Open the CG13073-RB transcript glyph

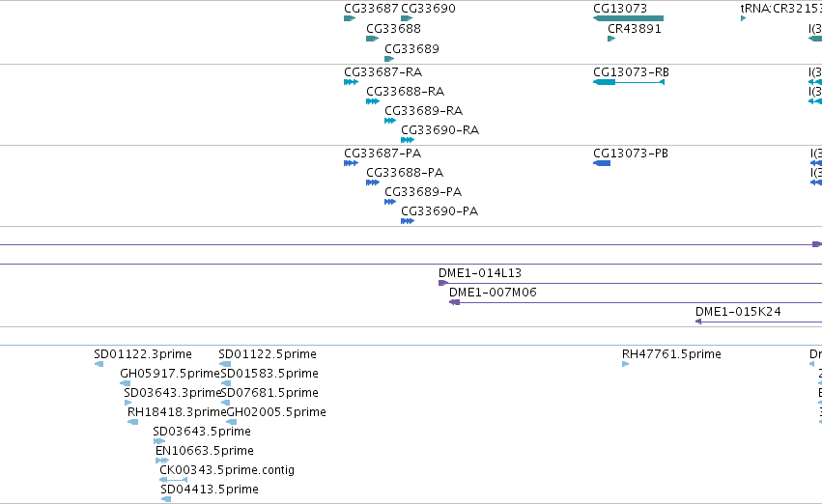pyautogui.click(x=629, y=82)
